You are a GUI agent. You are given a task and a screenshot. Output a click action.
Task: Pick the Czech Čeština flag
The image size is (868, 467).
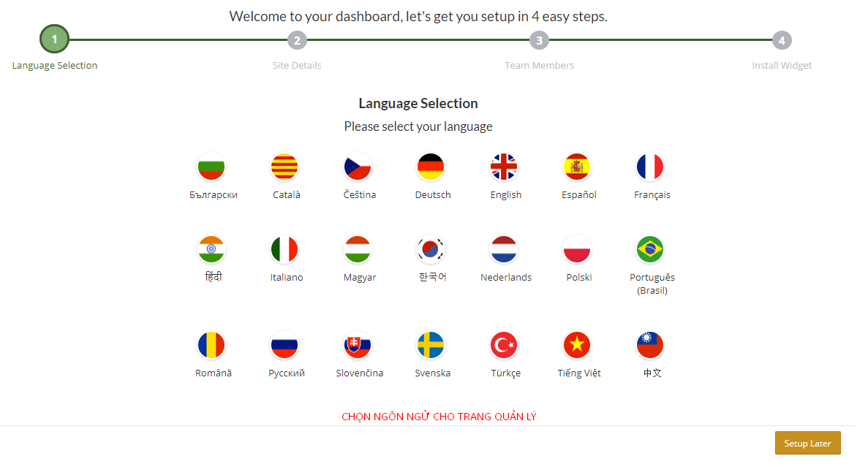point(357,167)
